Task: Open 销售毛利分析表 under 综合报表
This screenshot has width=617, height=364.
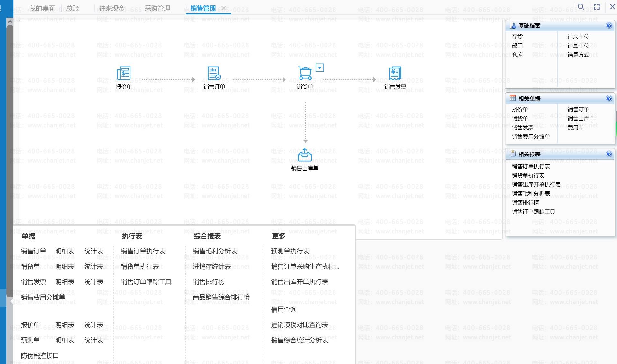Action: point(215,251)
